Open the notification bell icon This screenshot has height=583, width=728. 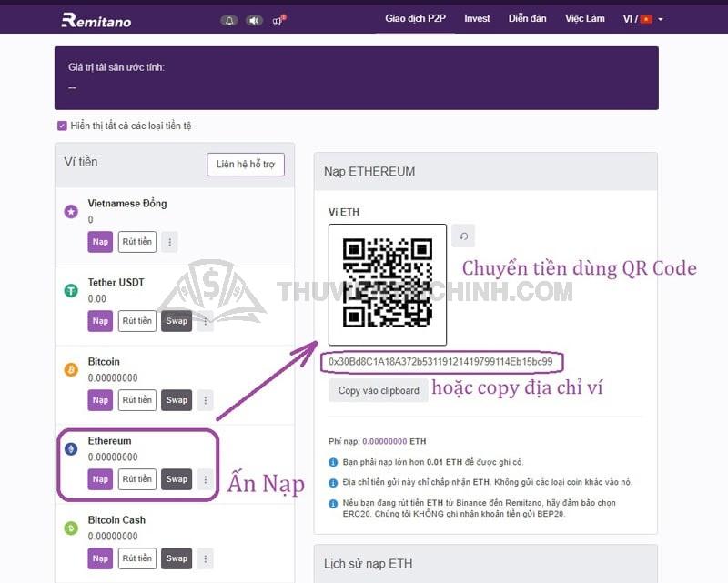click(229, 20)
